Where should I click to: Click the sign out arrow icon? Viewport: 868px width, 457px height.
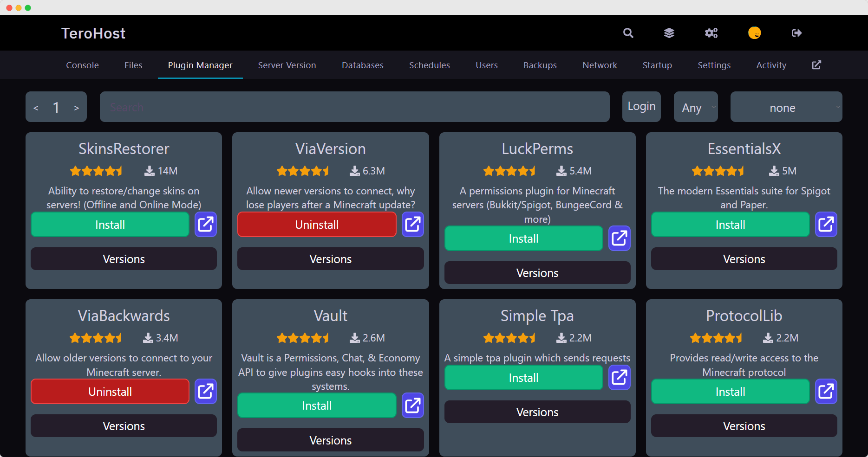[x=796, y=33]
